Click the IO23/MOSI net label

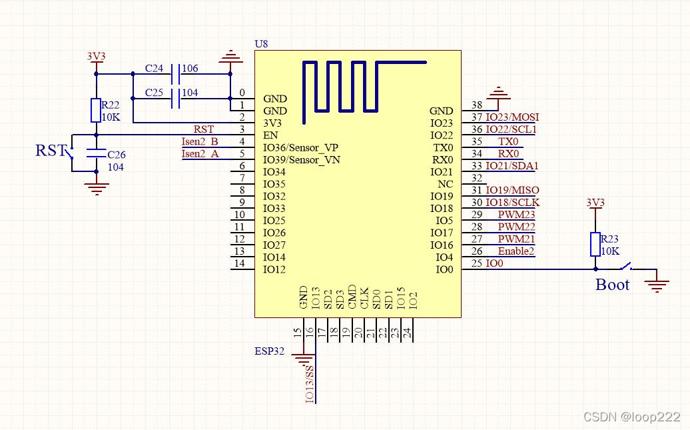(x=512, y=117)
